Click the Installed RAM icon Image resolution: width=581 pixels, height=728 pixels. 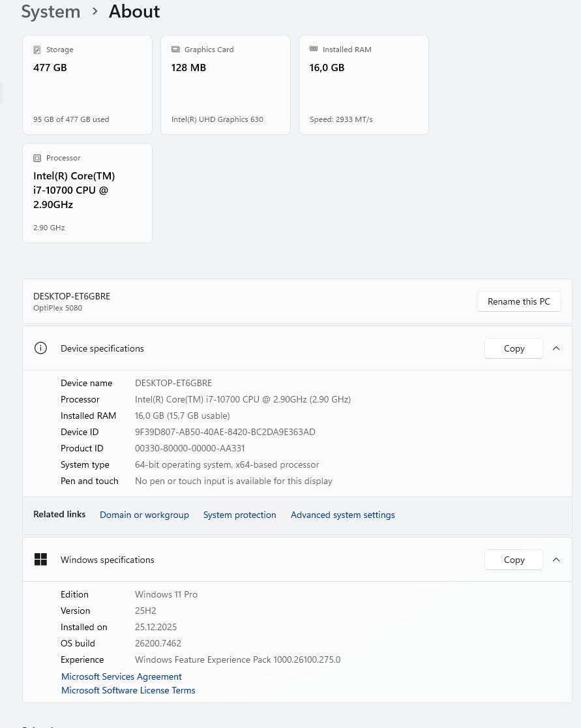(x=314, y=50)
